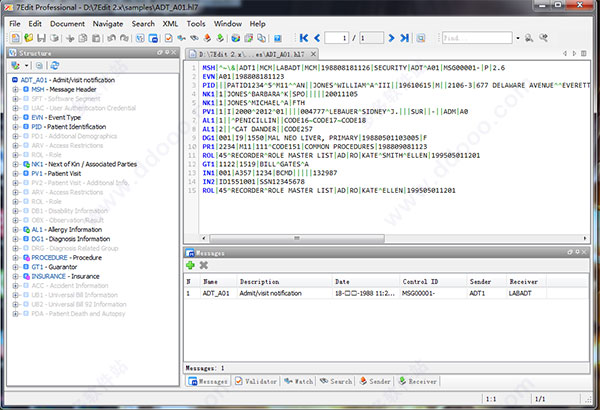The width and height of the screenshot is (600, 410).
Task: Click the gray X remove message icon
Action: coord(204,265)
